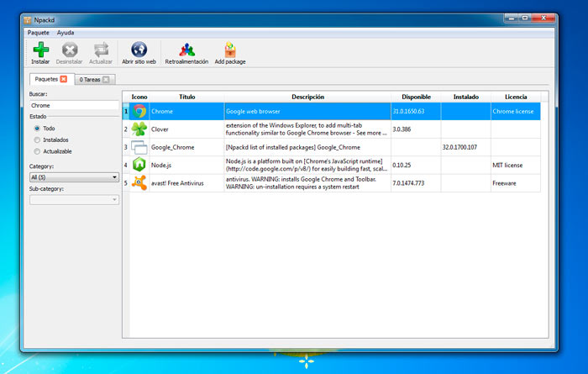The image size is (588, 374).
Task: Click the Clover description about Windows Explorer
Action: click(x=307, y=129)
